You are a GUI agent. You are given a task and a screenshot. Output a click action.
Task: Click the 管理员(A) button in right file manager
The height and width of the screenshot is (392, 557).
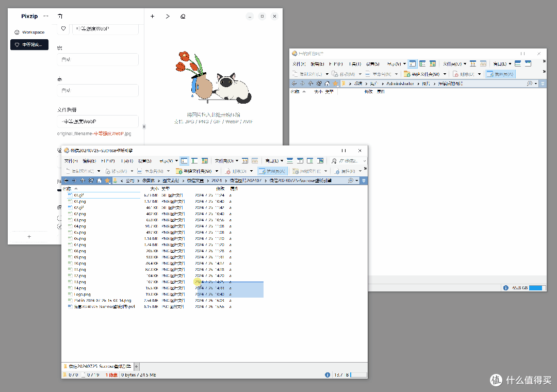500,74
